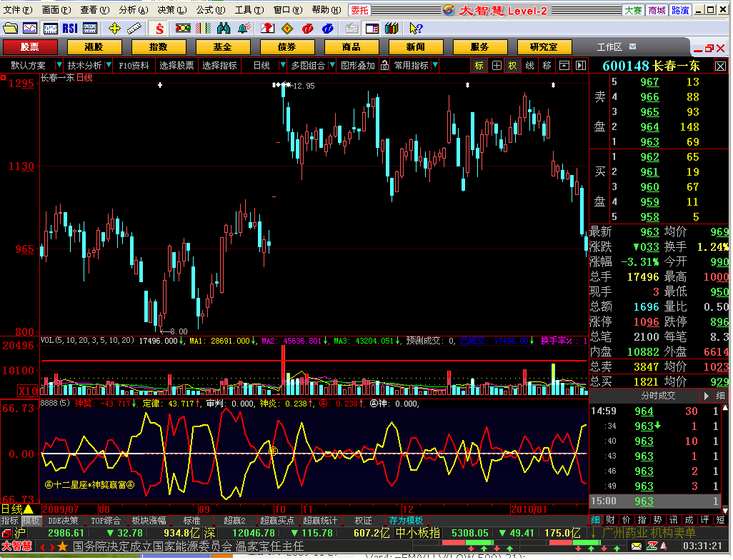Viewport: 733px width, 560px height.
Task: Click the cursor help question icon
Action: (415, 29)
